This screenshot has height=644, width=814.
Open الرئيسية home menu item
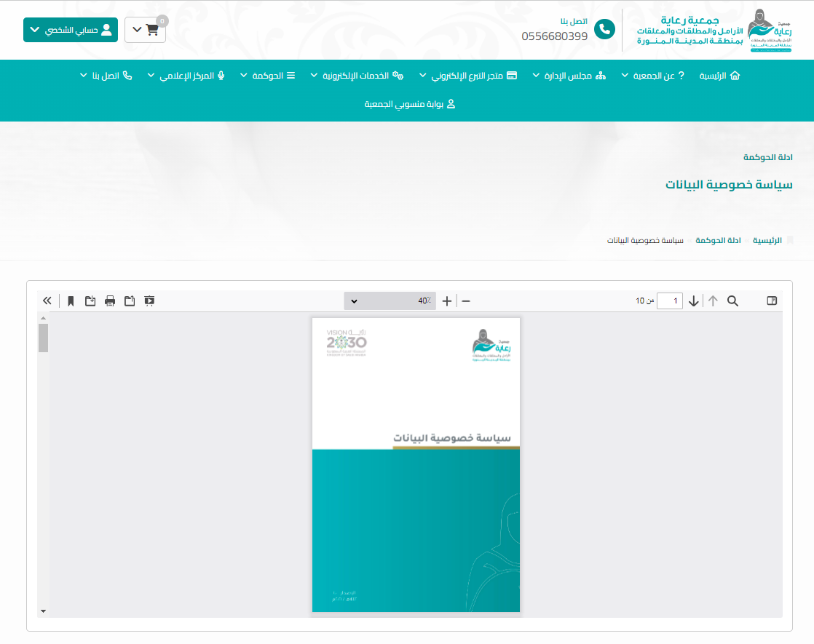pos(719,76)
